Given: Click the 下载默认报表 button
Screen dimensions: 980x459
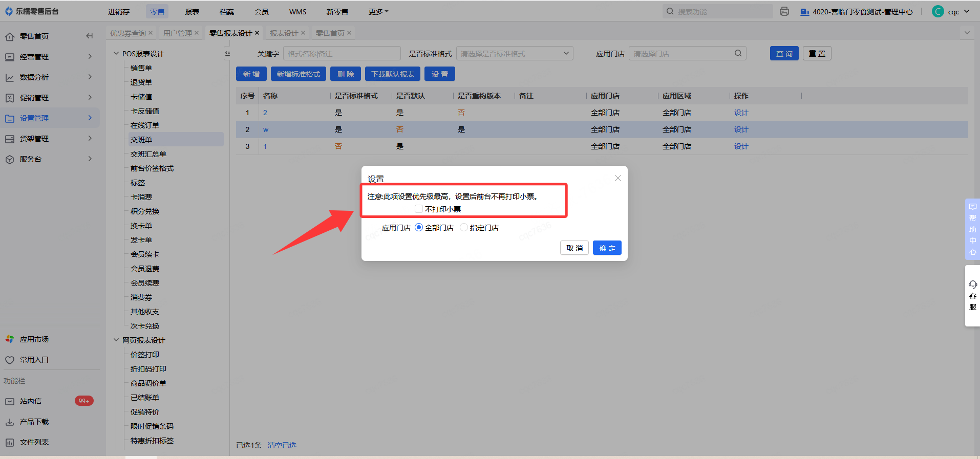Looking at the screenshot, I should [x=393, y=74].
